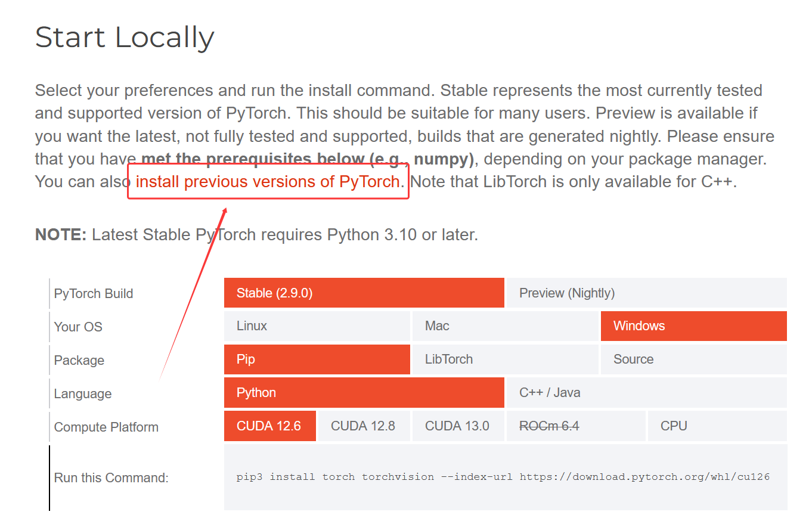Select the CUDA 12.6 compute platform
The image size is (812, 524).
click(270, 426)
